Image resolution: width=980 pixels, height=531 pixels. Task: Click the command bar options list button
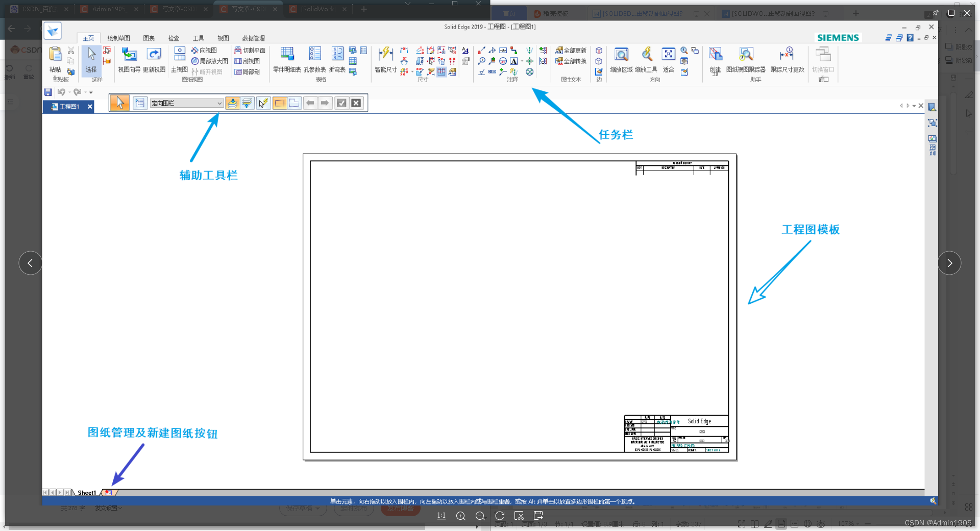coord(140,103)
